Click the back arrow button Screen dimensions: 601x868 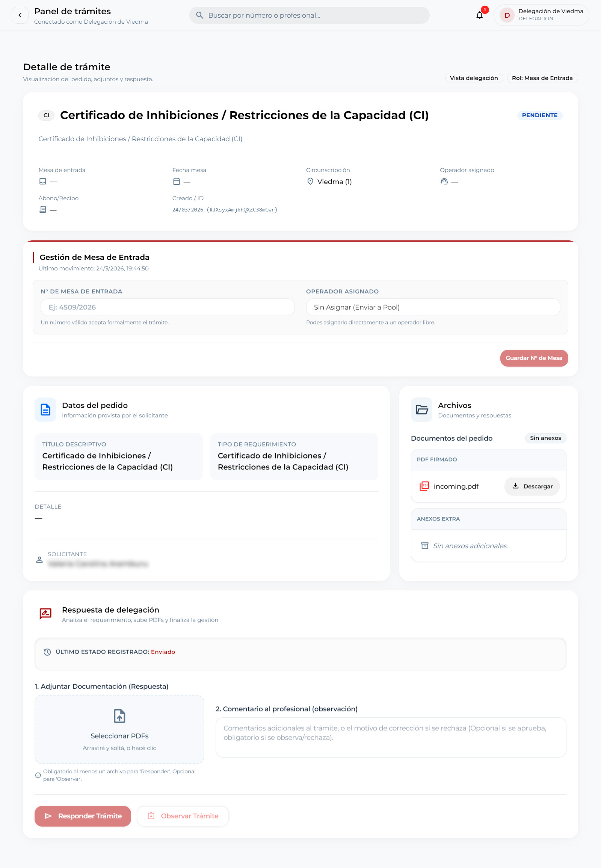[20, 15]
